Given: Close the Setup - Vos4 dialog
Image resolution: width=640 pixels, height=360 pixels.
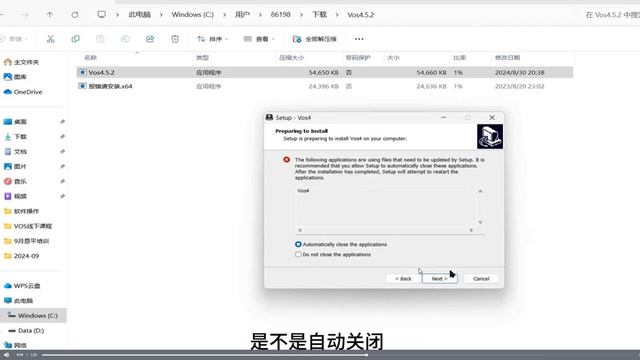Looking at the screenshot, I should pyautogui.click(x=492, y=118).
